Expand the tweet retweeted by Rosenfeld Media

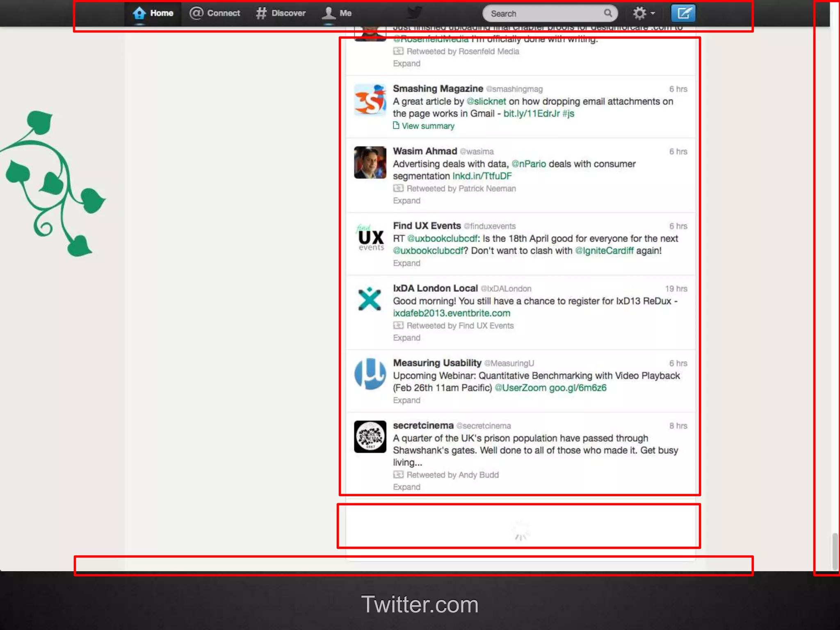406,64
